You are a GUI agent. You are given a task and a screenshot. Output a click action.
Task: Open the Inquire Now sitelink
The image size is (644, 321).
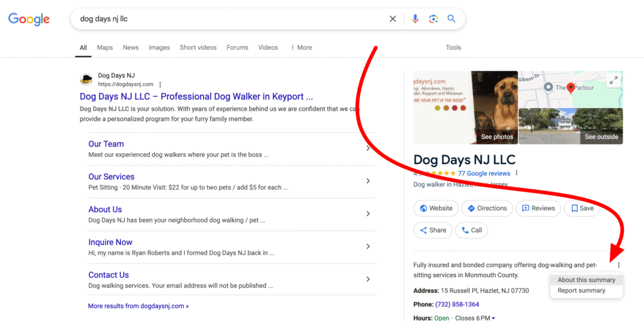(x=111, y=242)
